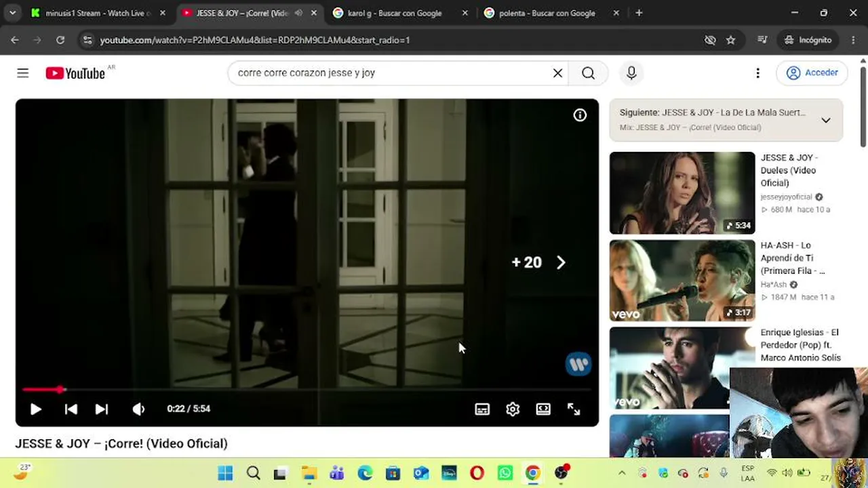Skip to next video in mix
The height and width of the screenshot is (488, 868).
click(x=101, y=409)
